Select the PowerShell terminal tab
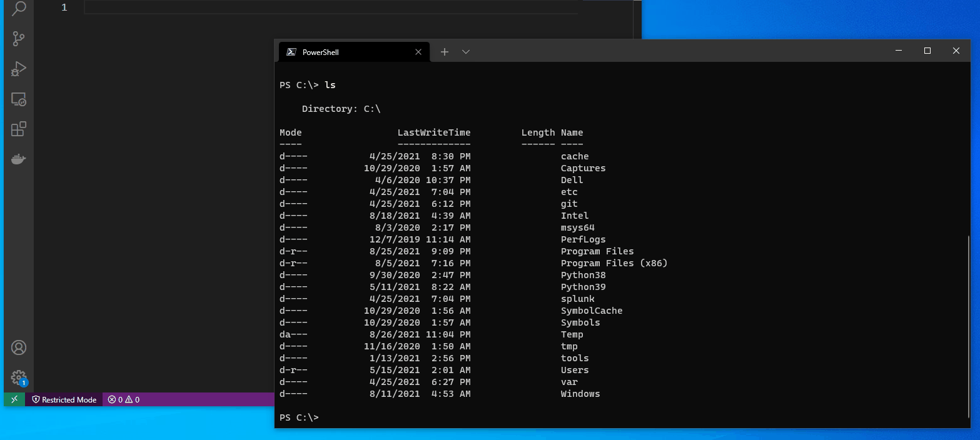This screenshot has width=980, height=440. [354, 52]
